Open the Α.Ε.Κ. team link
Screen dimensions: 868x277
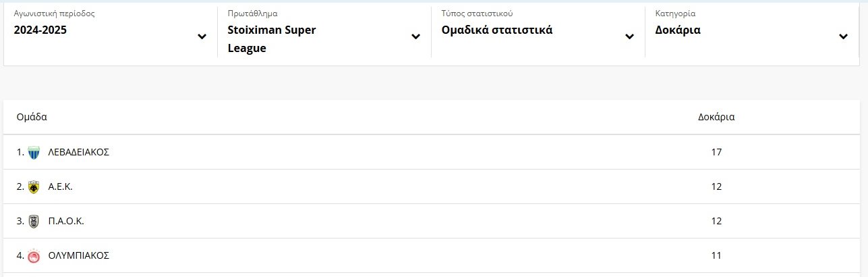[60, 186]
